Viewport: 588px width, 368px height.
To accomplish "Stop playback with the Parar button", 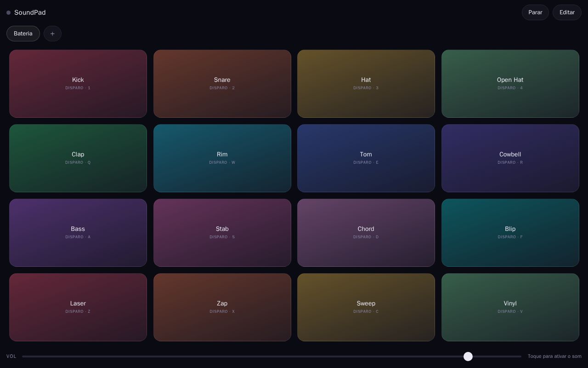I will click(535, 12).
